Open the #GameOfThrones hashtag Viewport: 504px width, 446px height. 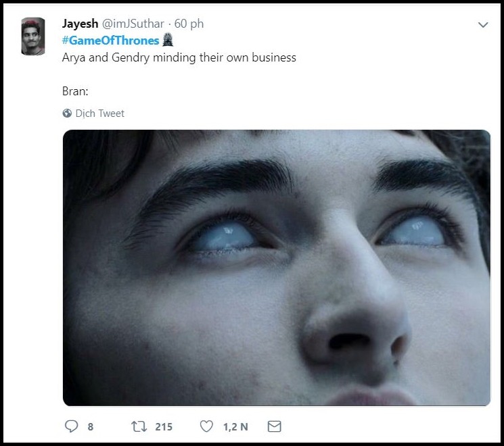(x=111, y=41)
